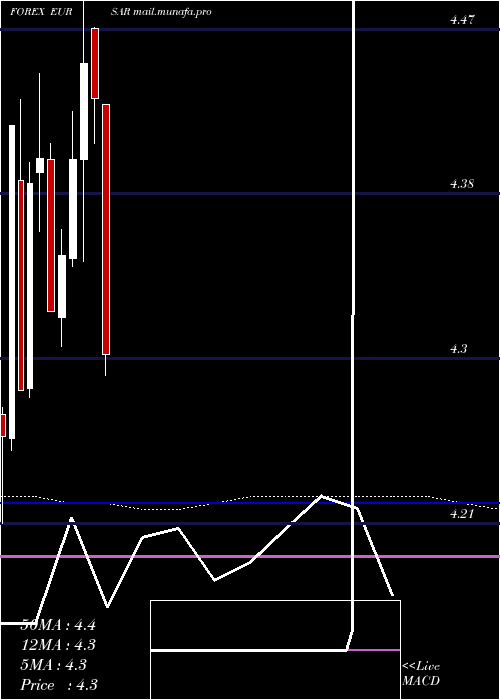Select the Price : 4.3 reading
This screenshot has height=700, width=500.
(x=59, y=685)
